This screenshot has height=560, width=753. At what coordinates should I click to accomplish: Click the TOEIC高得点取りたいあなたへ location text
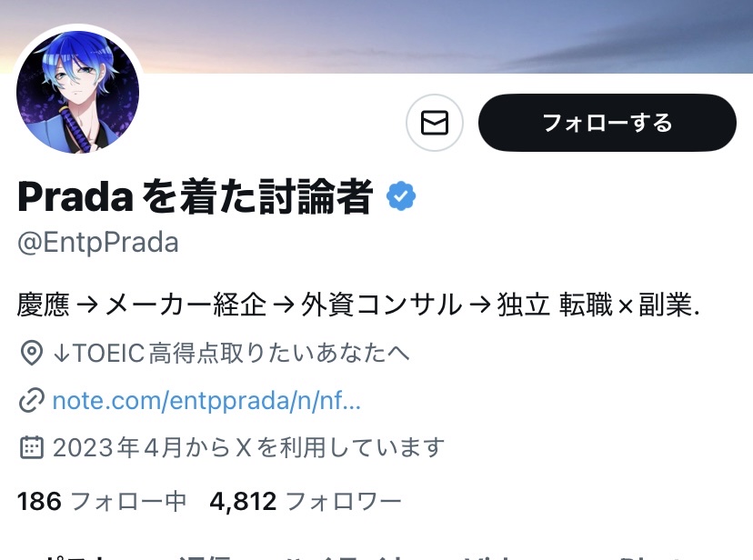pos(231,353)
